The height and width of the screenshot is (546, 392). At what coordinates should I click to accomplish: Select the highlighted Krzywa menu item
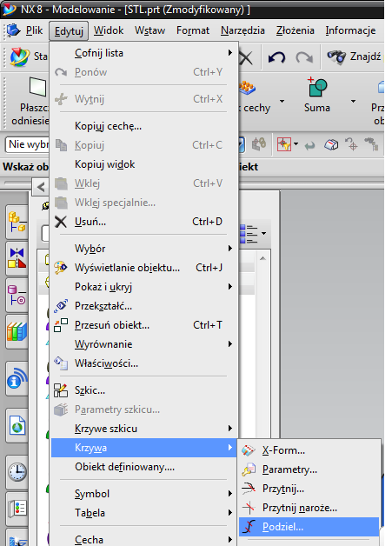(x=144, y=448)
